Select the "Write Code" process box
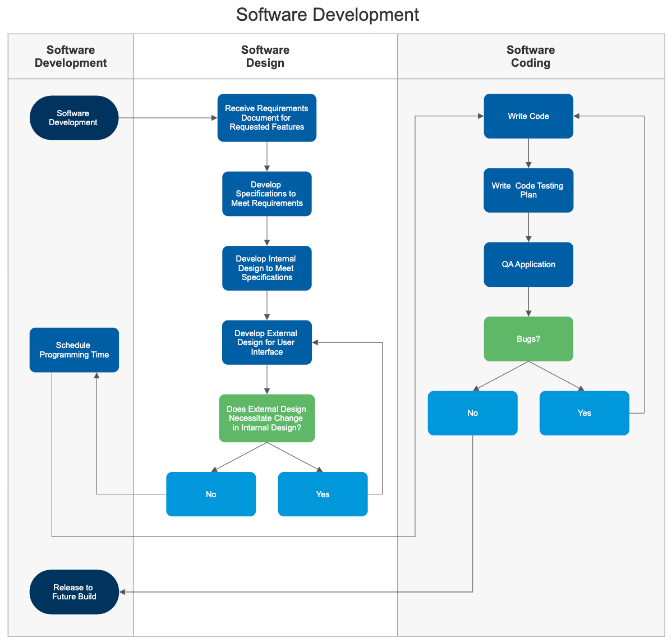 [x=528, y=116]
